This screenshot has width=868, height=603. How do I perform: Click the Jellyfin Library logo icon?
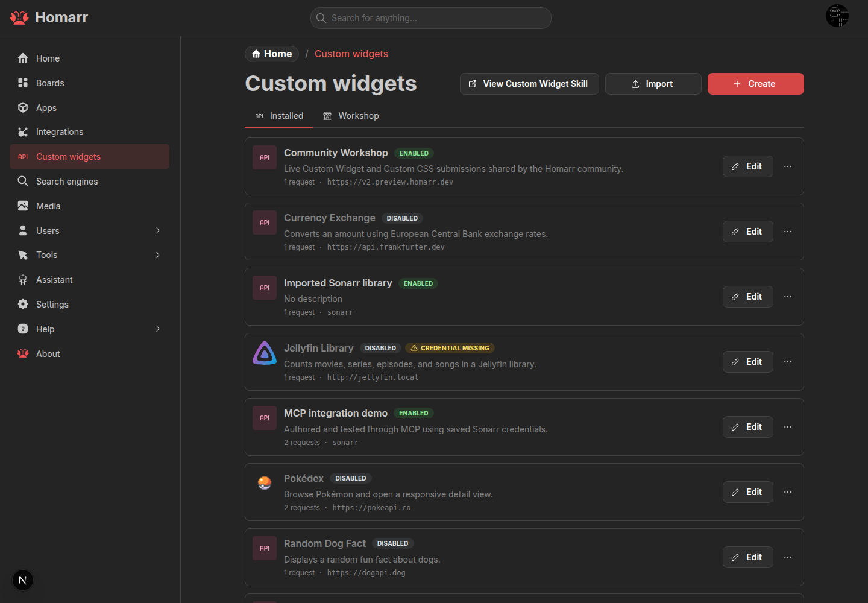(x=265, y=353)
